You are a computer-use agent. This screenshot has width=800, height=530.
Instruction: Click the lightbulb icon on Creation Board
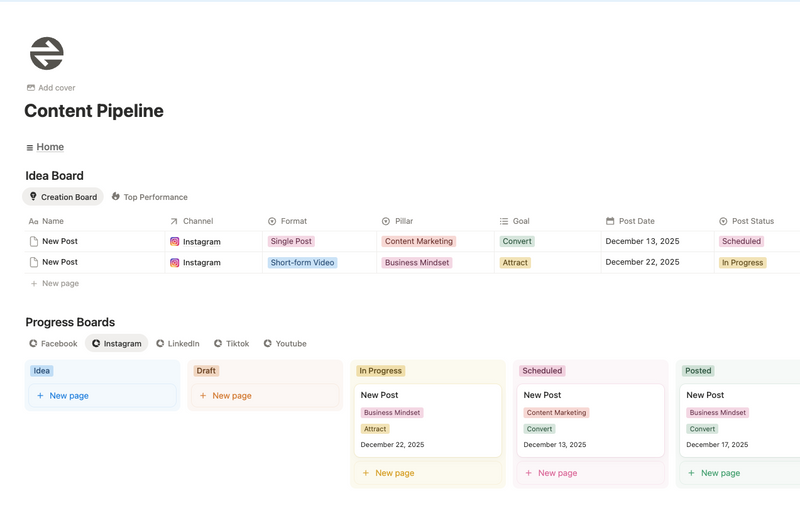33,197
